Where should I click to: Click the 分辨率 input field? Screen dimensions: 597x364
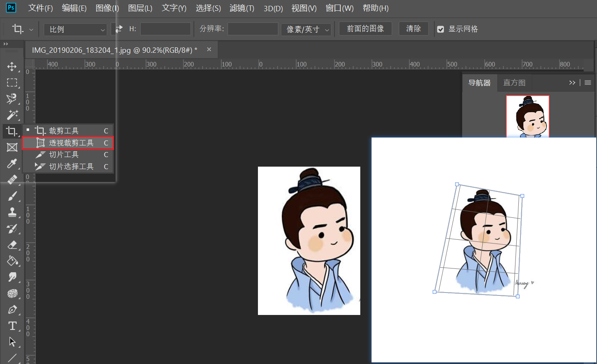(253, 29)
